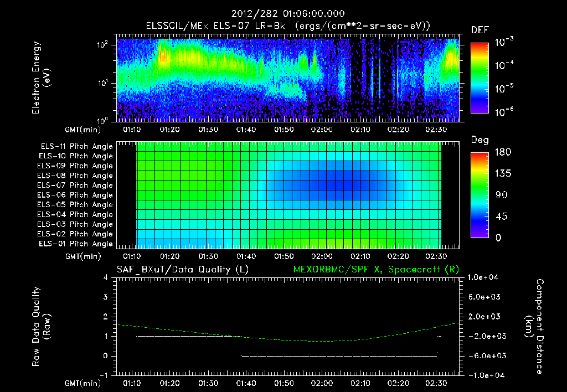The width and height of the screenshot is (567, 392).
Task: Select the ELS-01 Pitch Angle row label
Action: pyautogui.click(x=76, y=244)
